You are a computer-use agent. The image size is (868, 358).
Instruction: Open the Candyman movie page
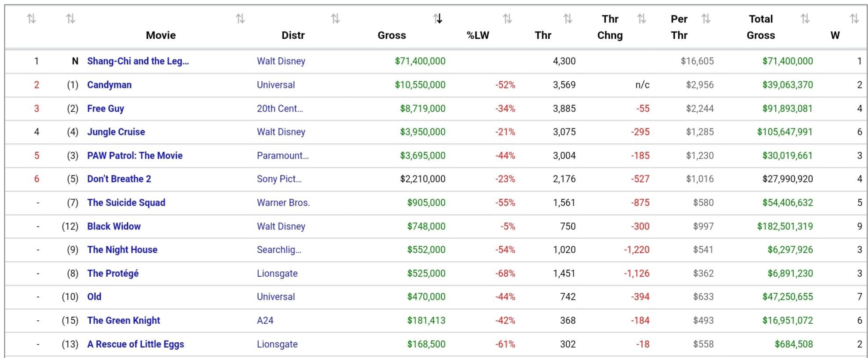click(109, 85)
